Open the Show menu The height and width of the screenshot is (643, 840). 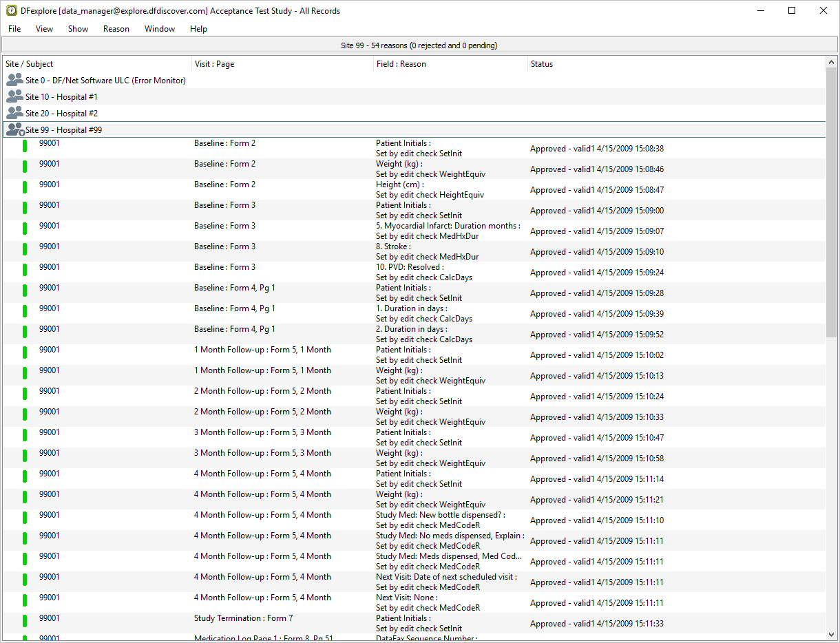pyautogui.click(x=78, y=29)
